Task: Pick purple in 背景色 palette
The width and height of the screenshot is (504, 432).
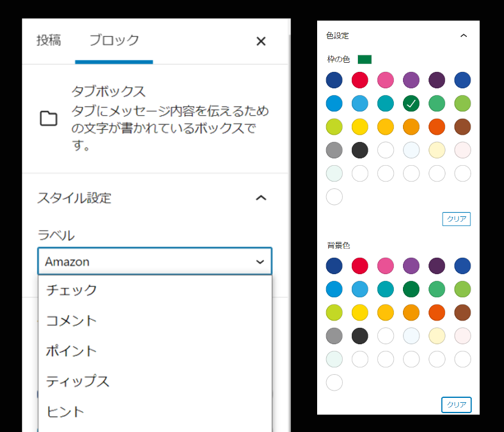Action: point(411,266)
